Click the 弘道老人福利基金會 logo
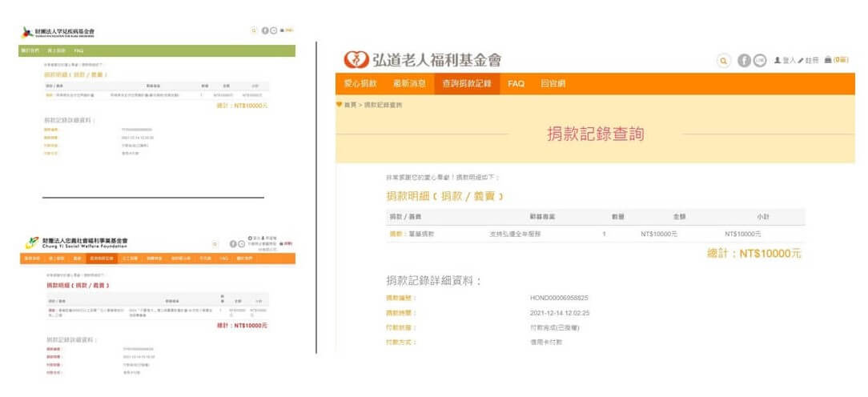Viewport: 868px width, 397px height. pos(423,60)
